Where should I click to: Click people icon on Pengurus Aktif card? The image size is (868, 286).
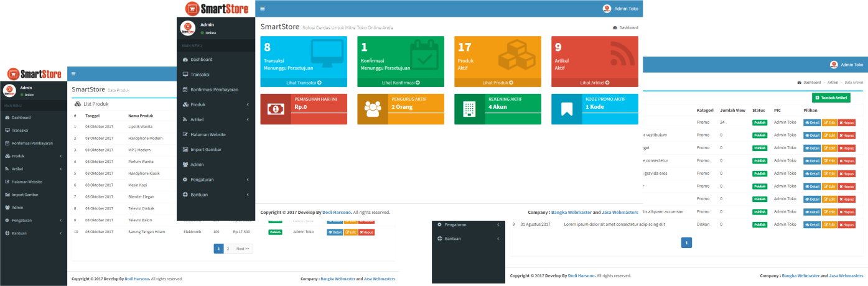(372, 109)
